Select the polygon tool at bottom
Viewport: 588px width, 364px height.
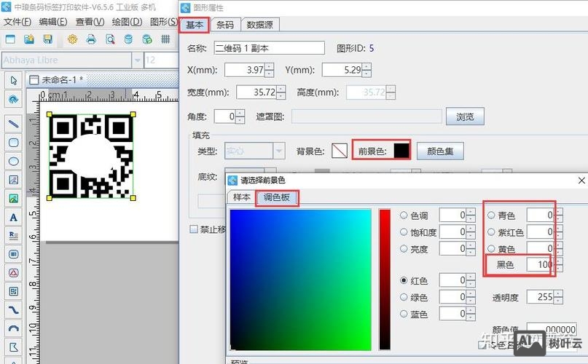(14, 347)
